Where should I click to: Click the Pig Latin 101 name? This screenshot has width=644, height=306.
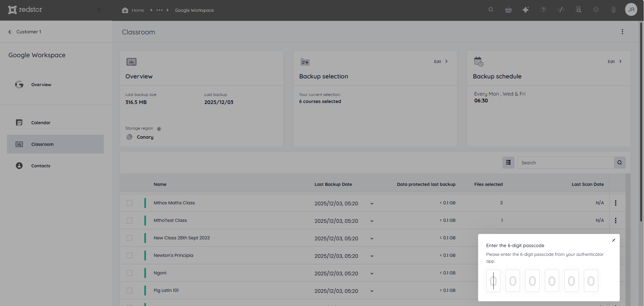pos(166,291)
